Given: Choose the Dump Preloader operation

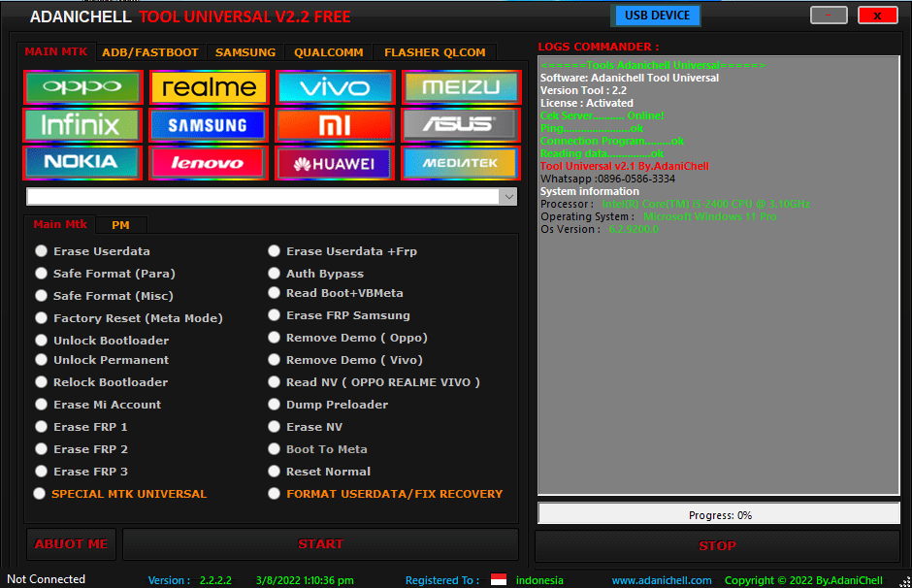Looking at the screenshot, I should pos(274,404).
